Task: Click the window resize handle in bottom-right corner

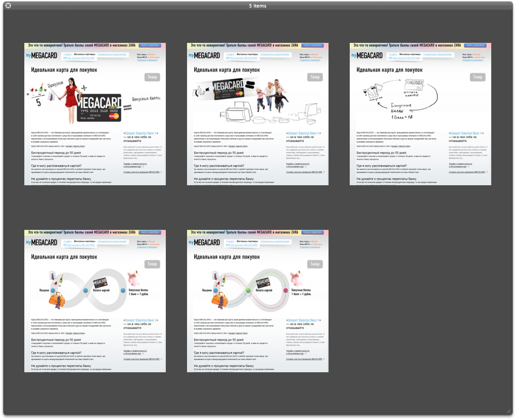Action: 508,411
